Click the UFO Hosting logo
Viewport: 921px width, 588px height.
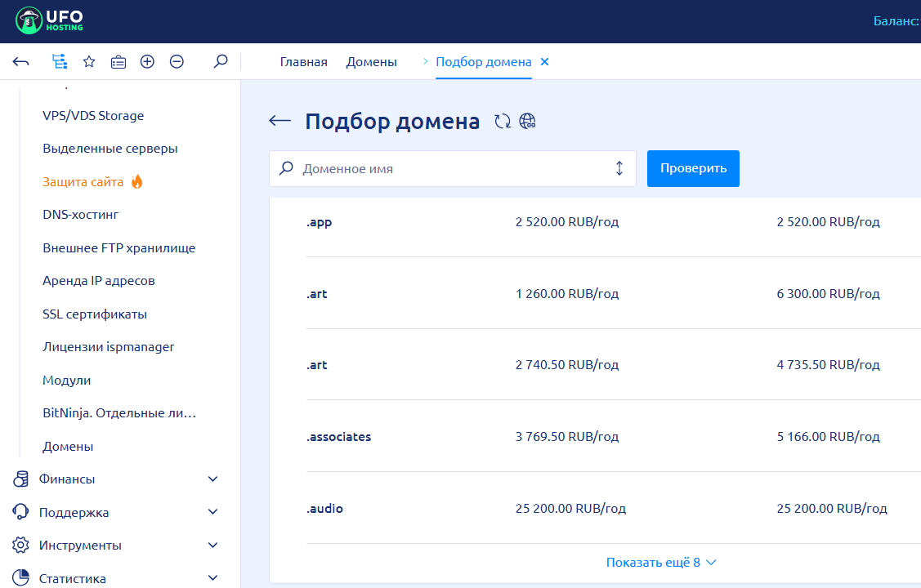pos(49,22)
